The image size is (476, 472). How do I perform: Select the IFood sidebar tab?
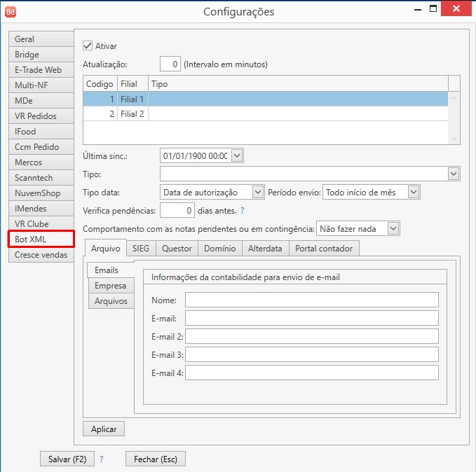pos(41,132)
